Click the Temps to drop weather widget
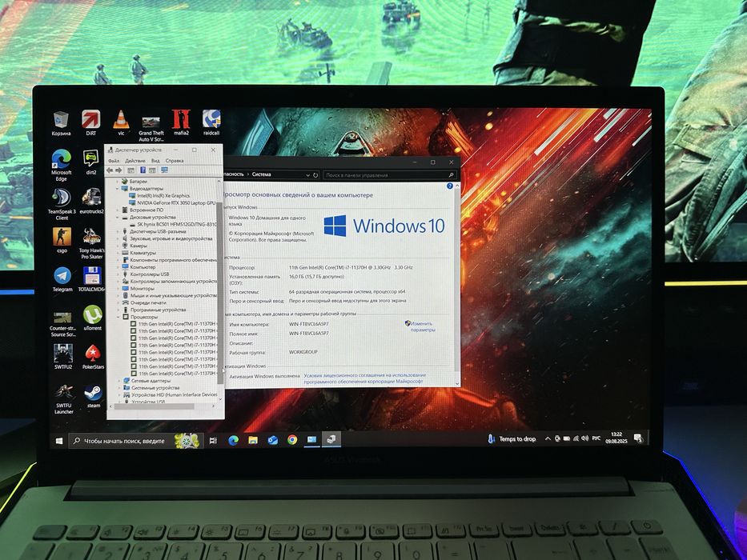This screenshot has height=560, width=747. click(x=512, y=439)
